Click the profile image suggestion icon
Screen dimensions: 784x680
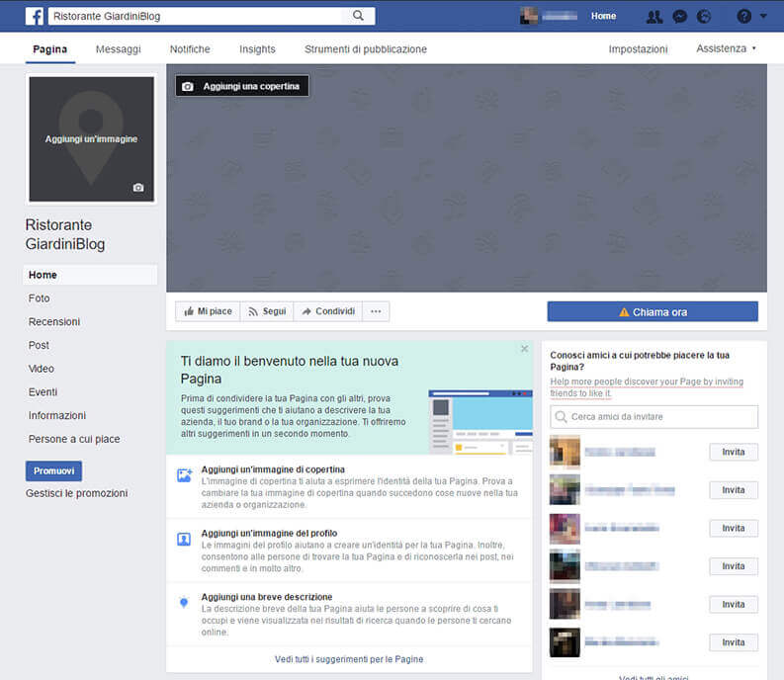pyautogui.click(x=184, y=539)
